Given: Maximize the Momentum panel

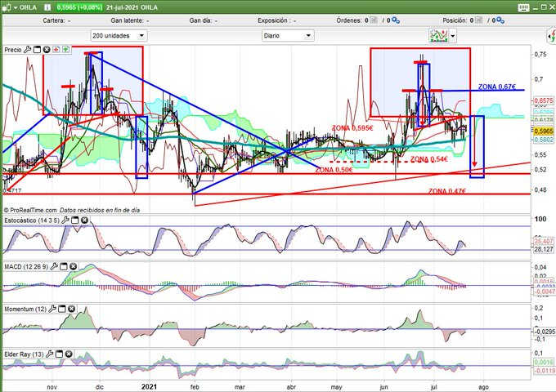Looking at the screenshot, I should [x=62, y=309].
